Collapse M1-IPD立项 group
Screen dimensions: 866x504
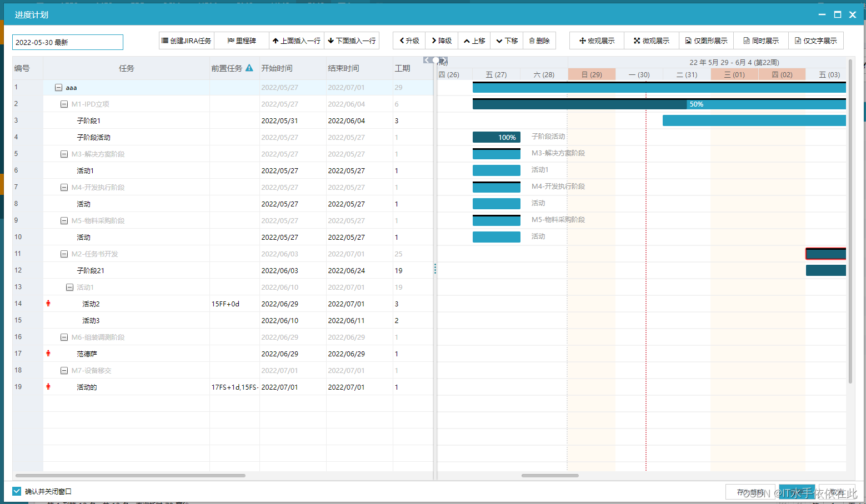click(64, 104)
